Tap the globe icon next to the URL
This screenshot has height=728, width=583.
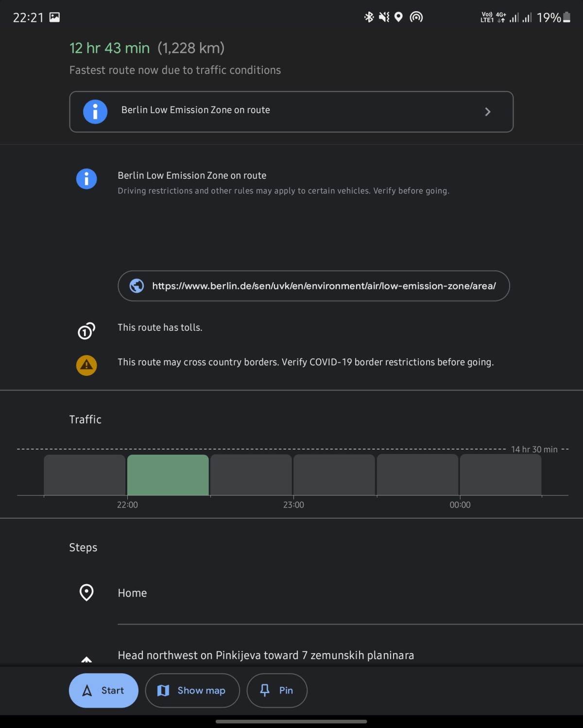pyautogui.click(x=137, y=286)
